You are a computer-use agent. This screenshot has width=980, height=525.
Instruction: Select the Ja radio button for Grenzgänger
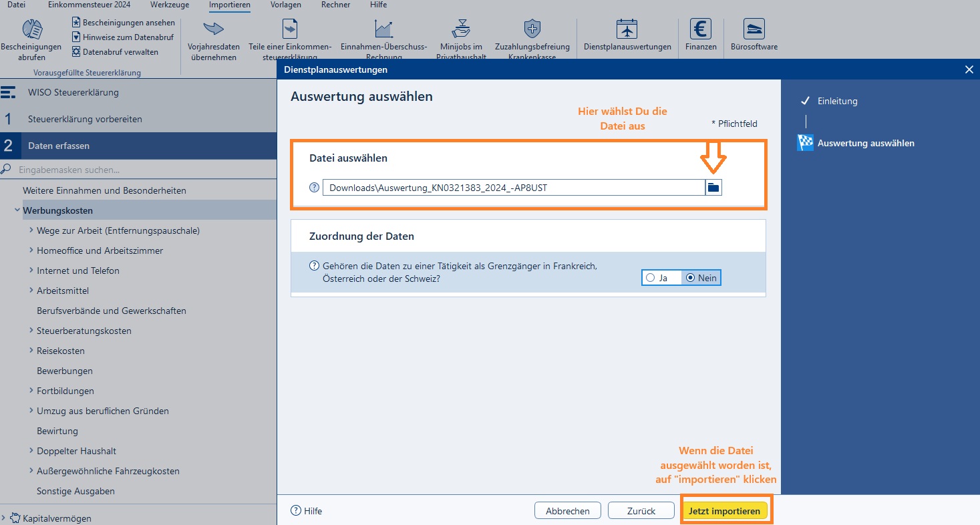[x=650, y=278]
